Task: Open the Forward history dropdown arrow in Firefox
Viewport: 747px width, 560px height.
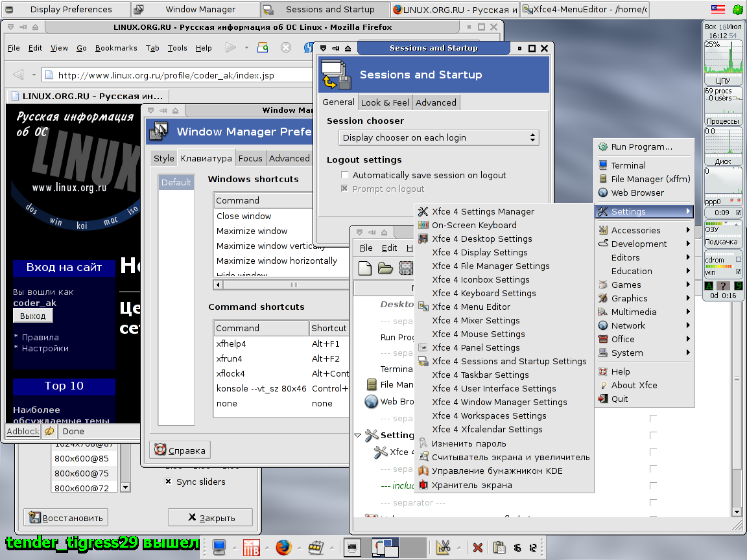Action: [x=247, y=47]
